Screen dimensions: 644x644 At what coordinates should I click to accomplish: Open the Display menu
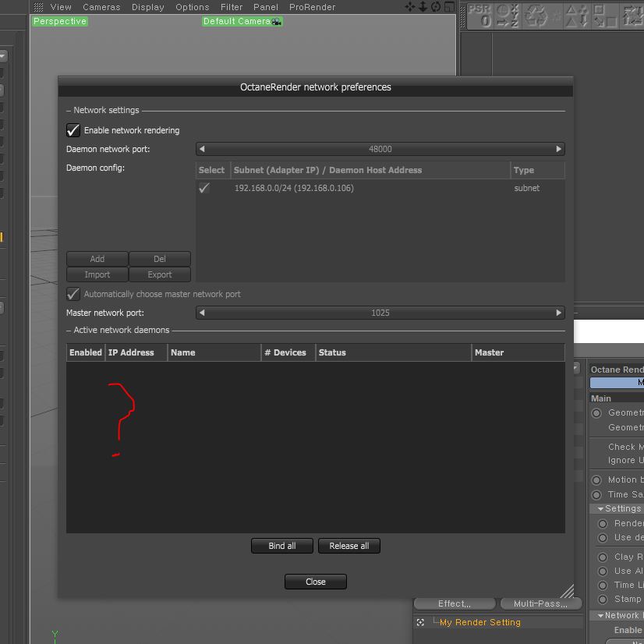[148, 7]
